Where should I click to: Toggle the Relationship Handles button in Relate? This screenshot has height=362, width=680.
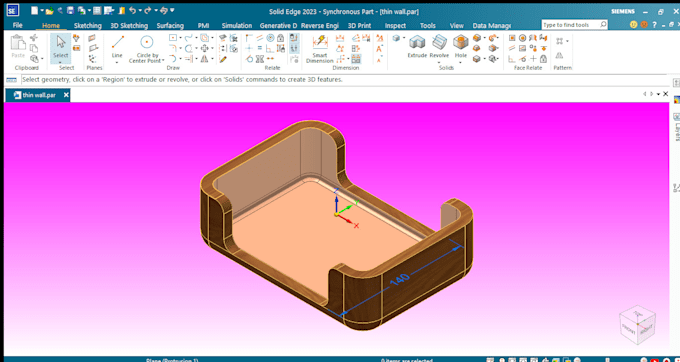click(x=294, y=48)
